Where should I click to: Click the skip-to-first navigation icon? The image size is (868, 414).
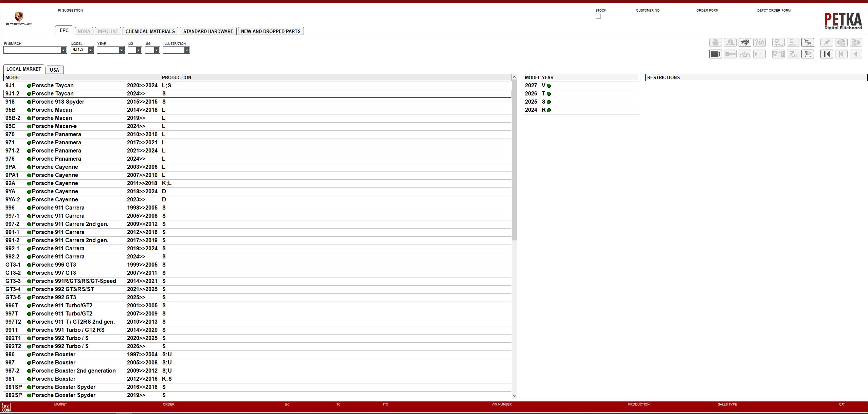(827, 54)
